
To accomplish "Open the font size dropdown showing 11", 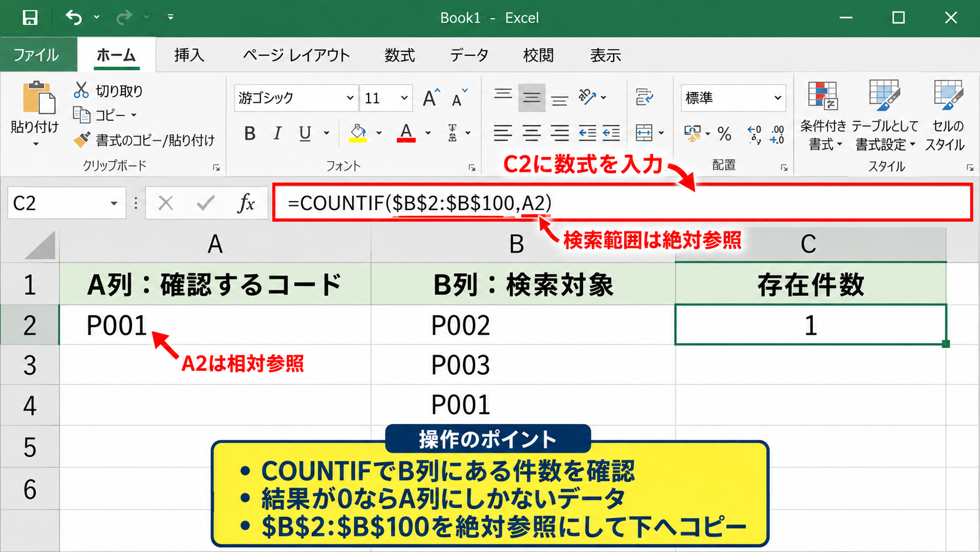I will click(404, 98).
